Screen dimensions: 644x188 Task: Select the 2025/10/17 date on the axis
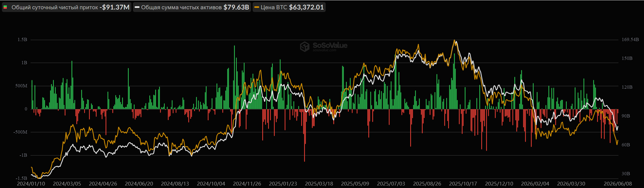(x=463, y=184)
